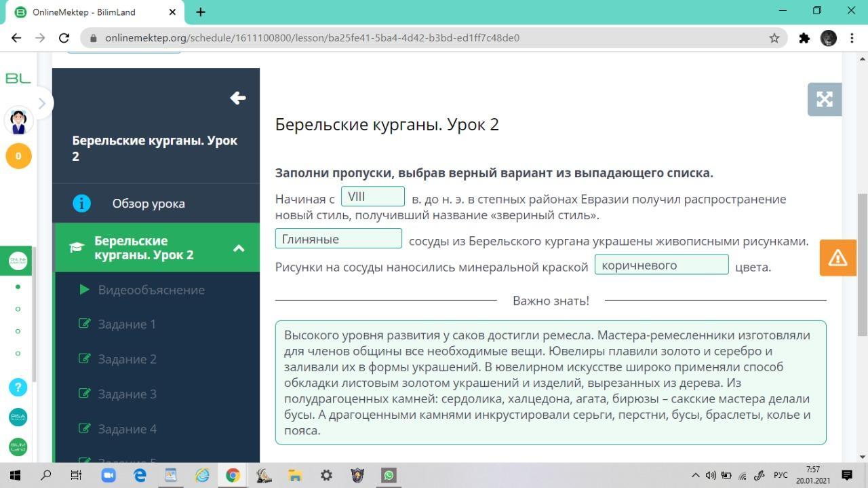Click the browser back button
The height and width of the screenshot is (488, 868).
[16, 38]
